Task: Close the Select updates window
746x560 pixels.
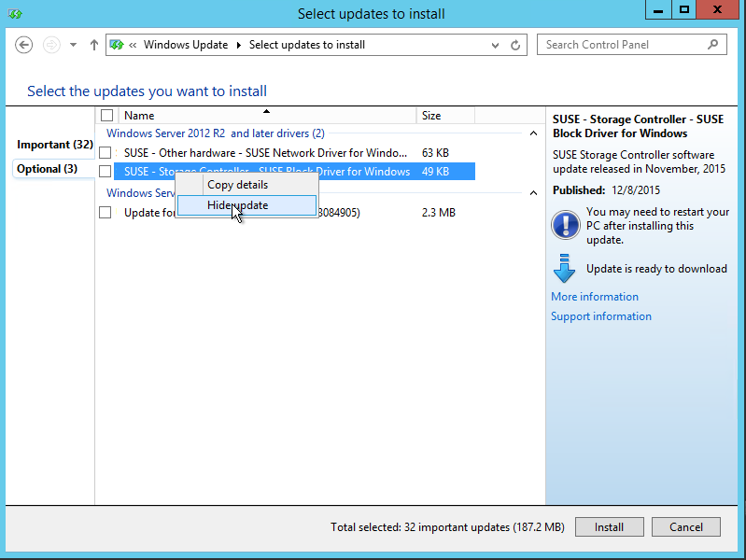Action: click(x=717, y=10)
